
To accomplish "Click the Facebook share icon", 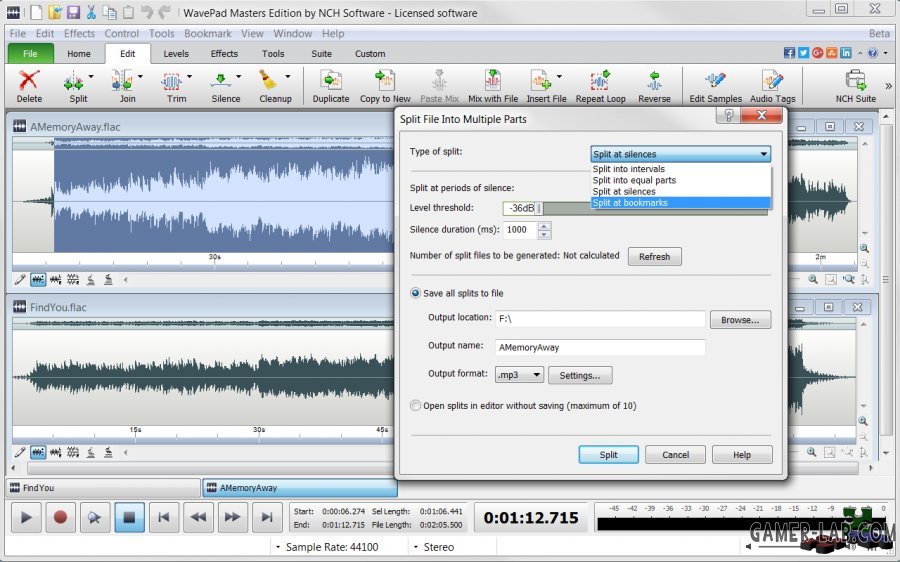I will 789,53.
